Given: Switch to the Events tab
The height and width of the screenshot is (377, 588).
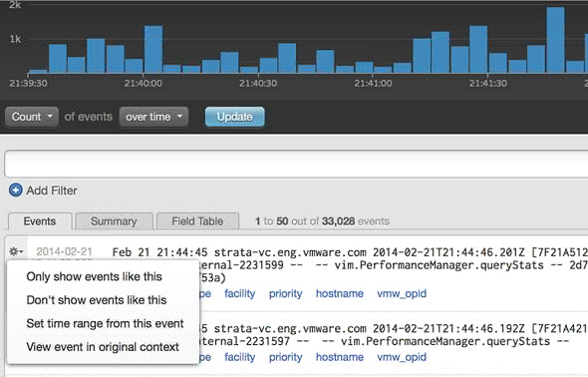Looking at the screenshot, I should pyautogui.click(x=40, y=221).
